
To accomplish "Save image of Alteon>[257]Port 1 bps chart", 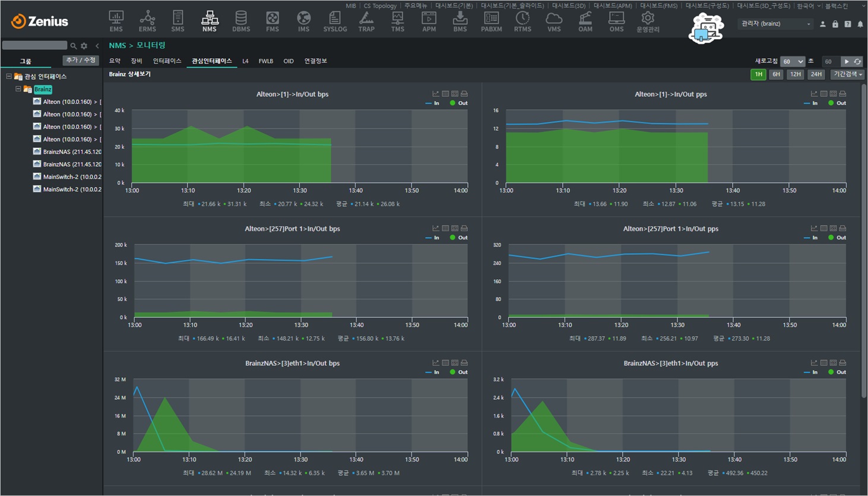I will (x=455, y=228).
